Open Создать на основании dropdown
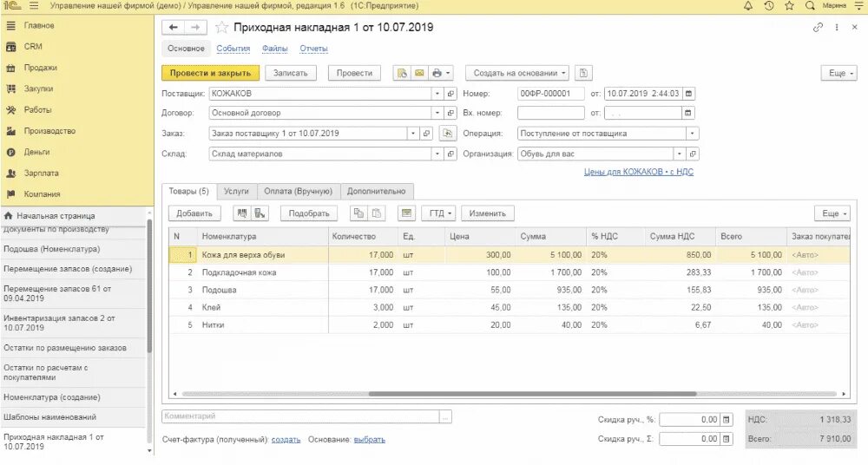This screenshot has height=465, width=868. (x=517, y=73)
